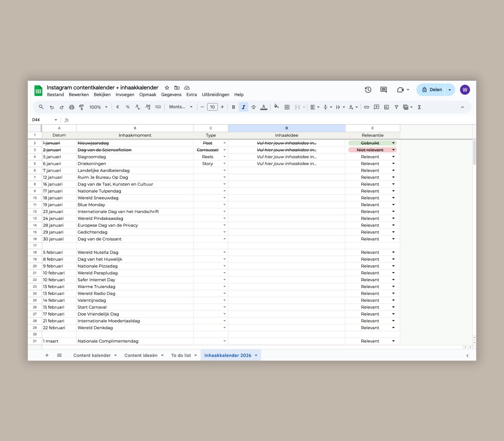
Task: Open the Gegevens menu
Action: coord(171,94)
